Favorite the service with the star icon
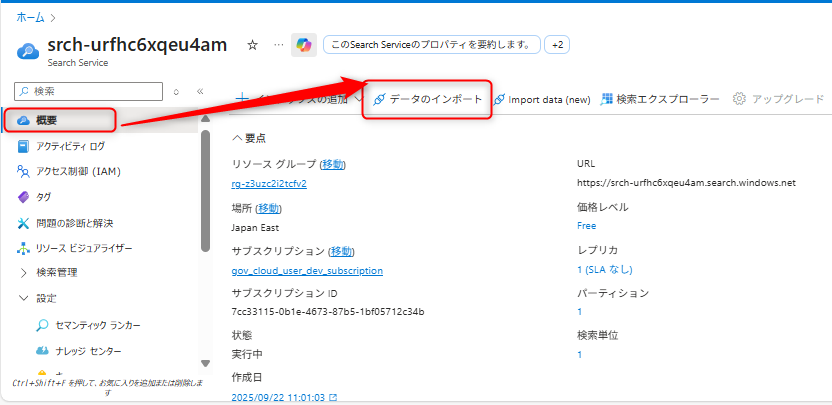The width and height of the screenshot is (832, 405). (253, 46)
